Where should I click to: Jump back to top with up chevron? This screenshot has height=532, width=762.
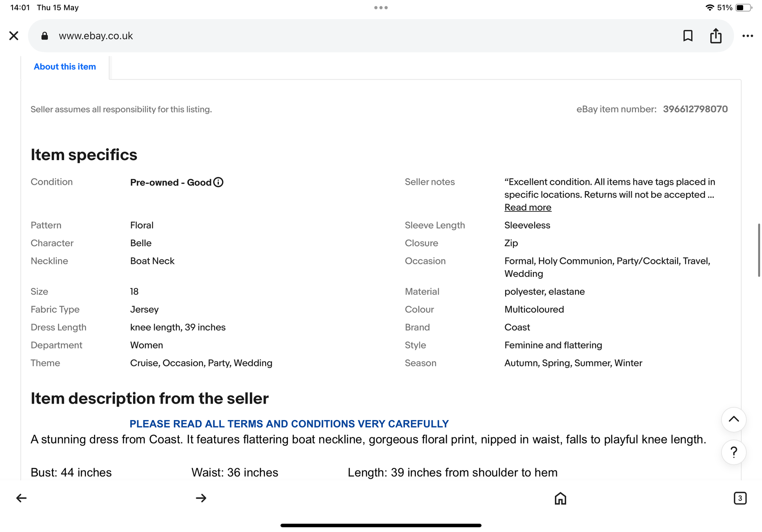[x=734, y=419]
